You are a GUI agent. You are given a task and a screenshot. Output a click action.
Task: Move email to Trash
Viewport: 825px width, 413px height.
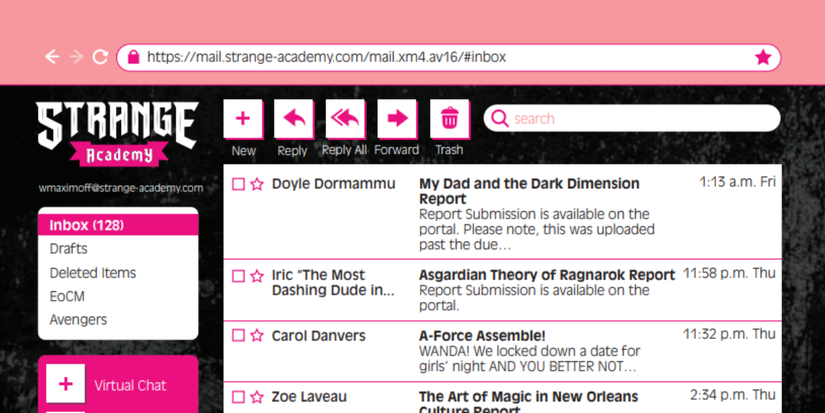449,118
